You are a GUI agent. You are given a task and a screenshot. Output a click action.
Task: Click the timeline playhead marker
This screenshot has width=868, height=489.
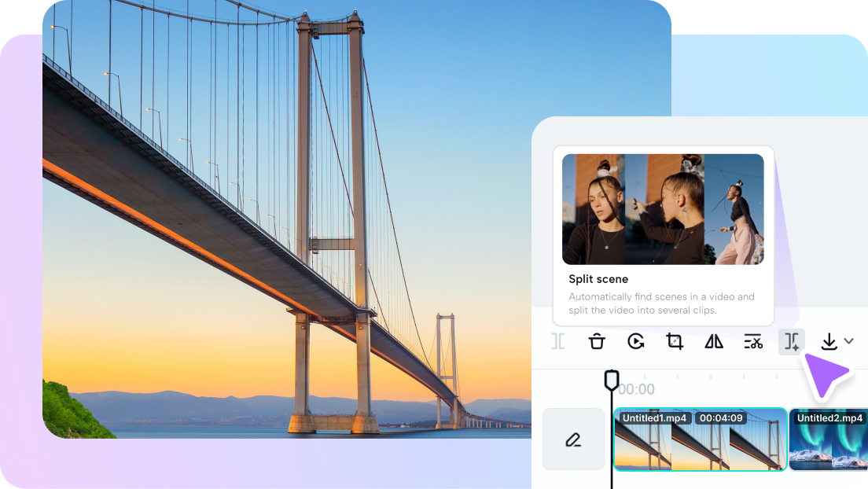coord(611,381)
